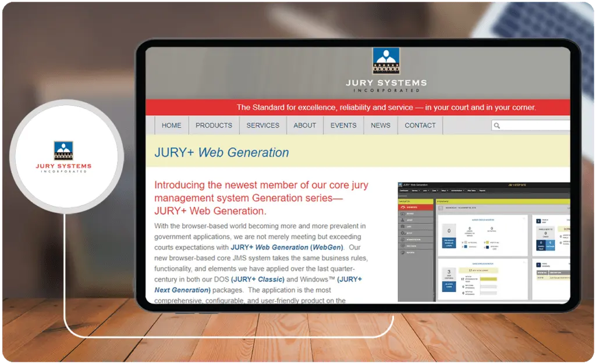The height and width of the screenshot is (364, 596).
Task: Open the SERVICES menu item
Action: click(262, 125)
